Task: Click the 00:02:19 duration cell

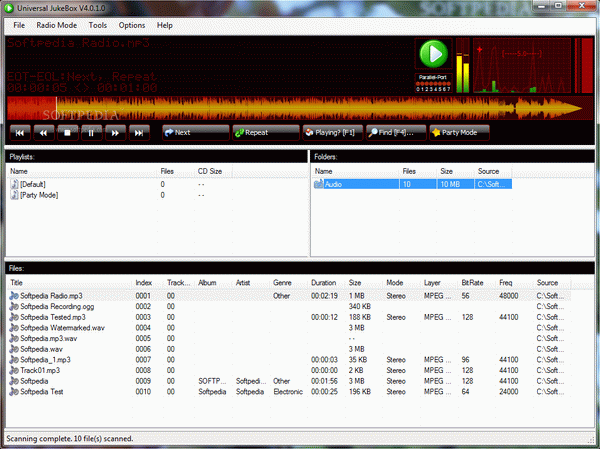Action: (324, 296)
